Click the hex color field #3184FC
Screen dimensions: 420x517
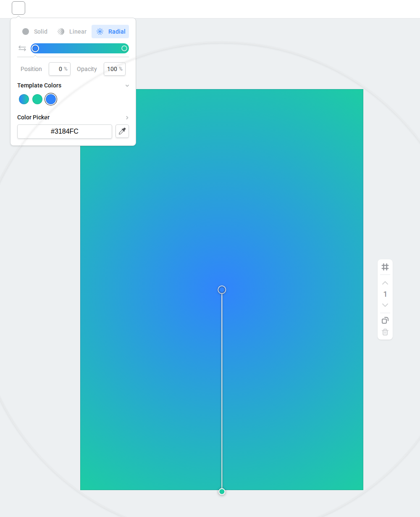point(65,132)
